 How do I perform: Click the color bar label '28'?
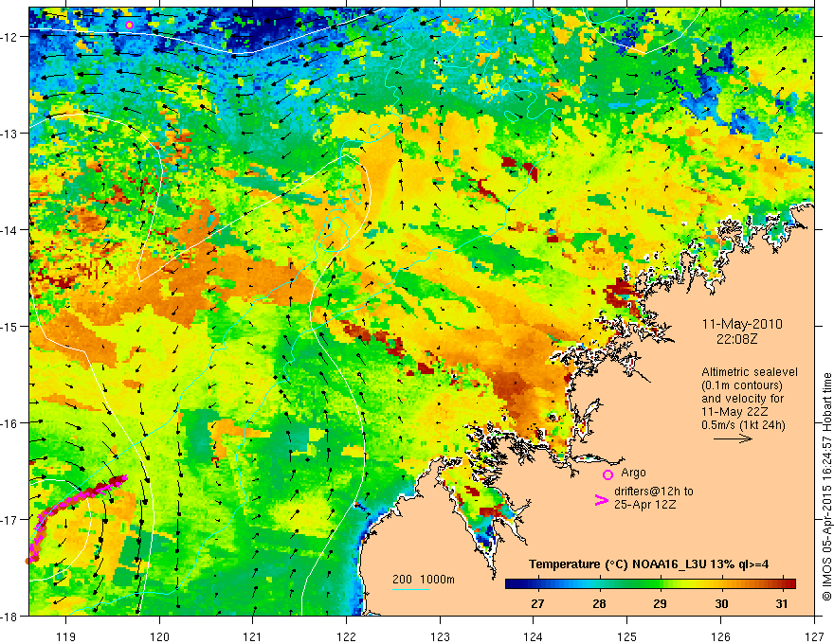tap(599, 604)
